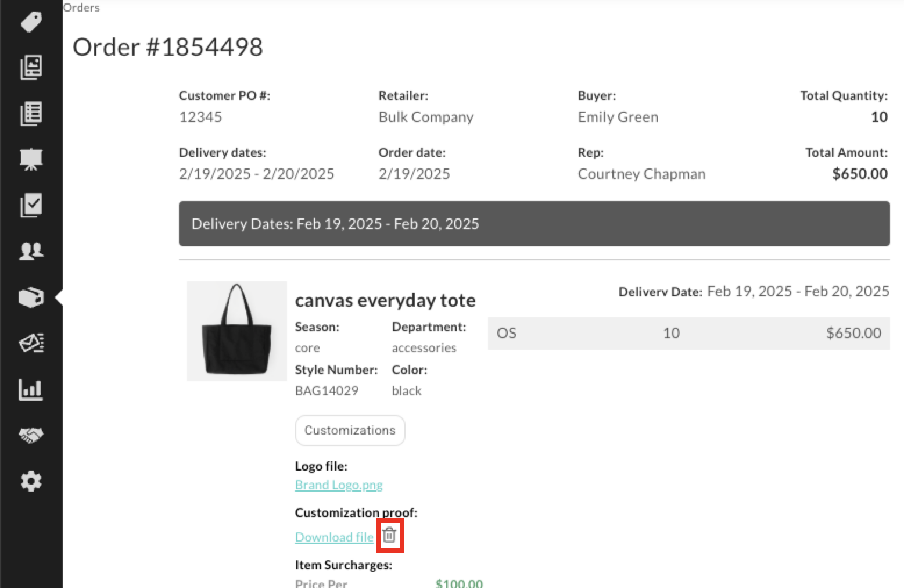Delete the customization proof via trash icon
This screenshot has width=904, height=588.
click(x=389, y=535)
